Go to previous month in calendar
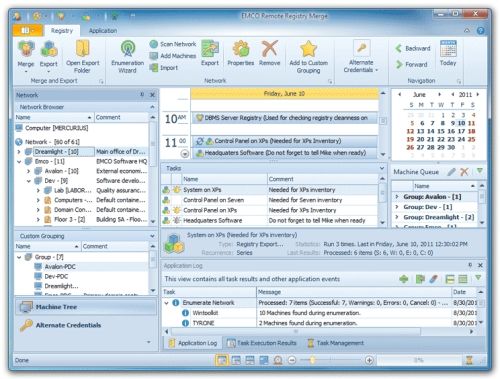The width and height of the screenshot is (500, 379). coord(399,94)
